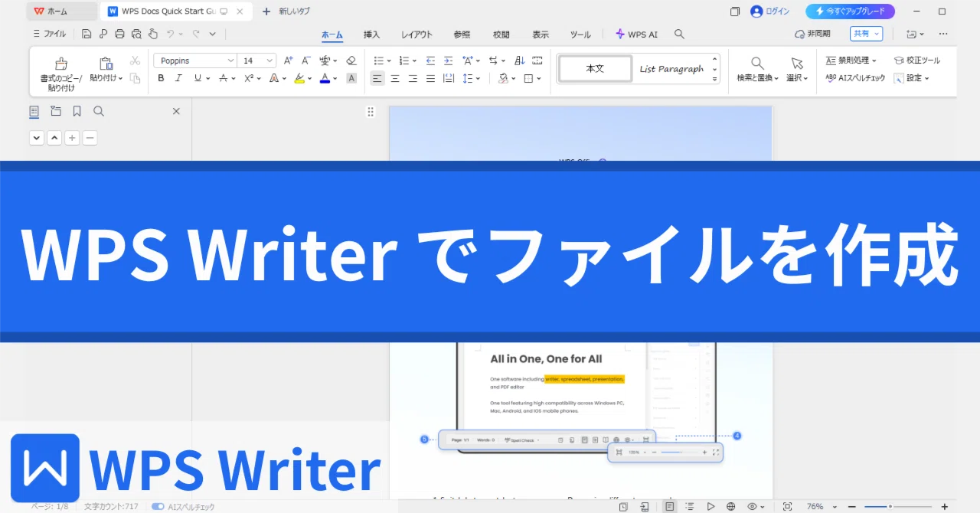
Task: Click the WPS AI button
Action: coord(636,34)
